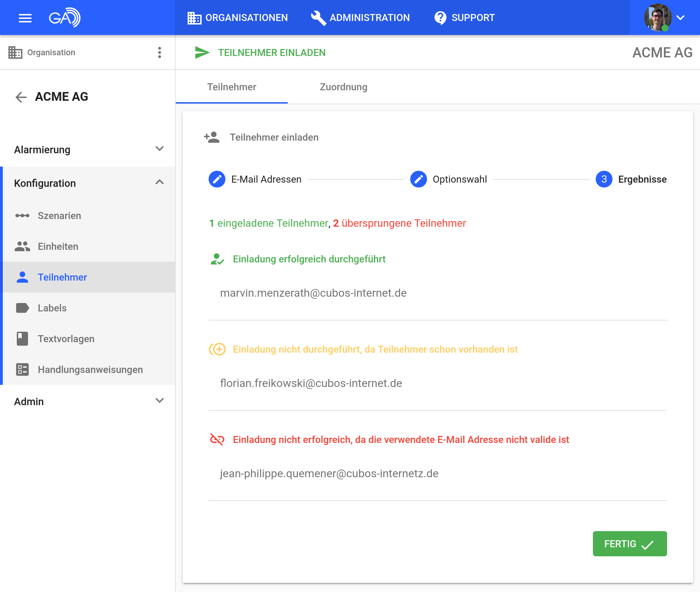The height and width of the screenshot is (592, 700).
Task: Open the hamburger navigation menu
Action: pos(25,17)
